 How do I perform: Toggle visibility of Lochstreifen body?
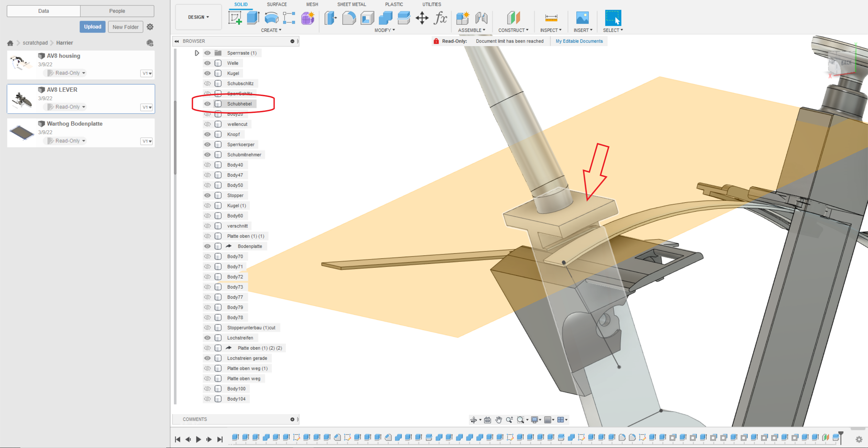[x=207, y=338]
